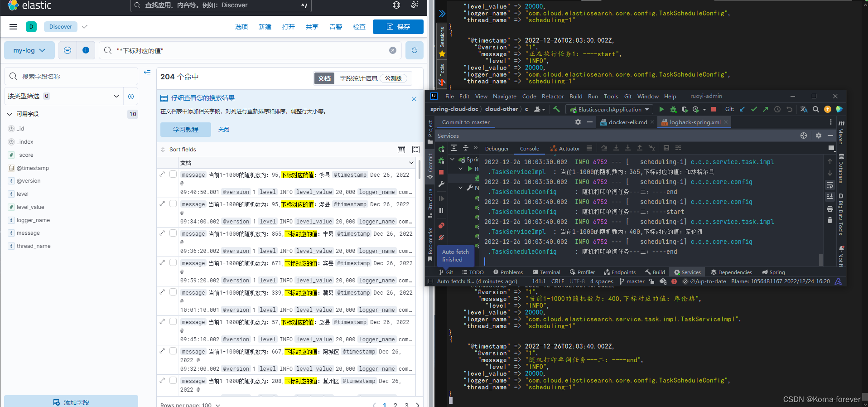Change rows per page dropdown
The width and height of the screenshot is (868, 407).
[x=190, y=404]
